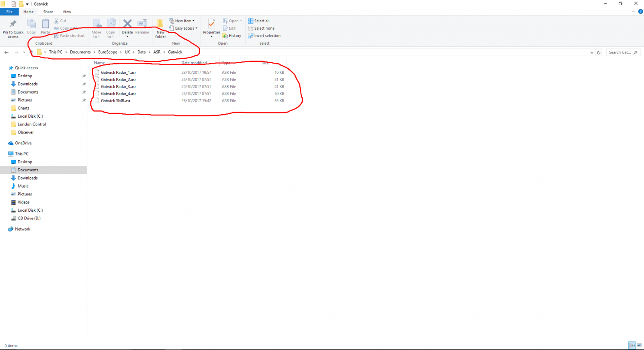This screenshot has width=644, height=350.
Task: Click EuroScope in the breadcrumb path
Action: (x=107, y=52)
